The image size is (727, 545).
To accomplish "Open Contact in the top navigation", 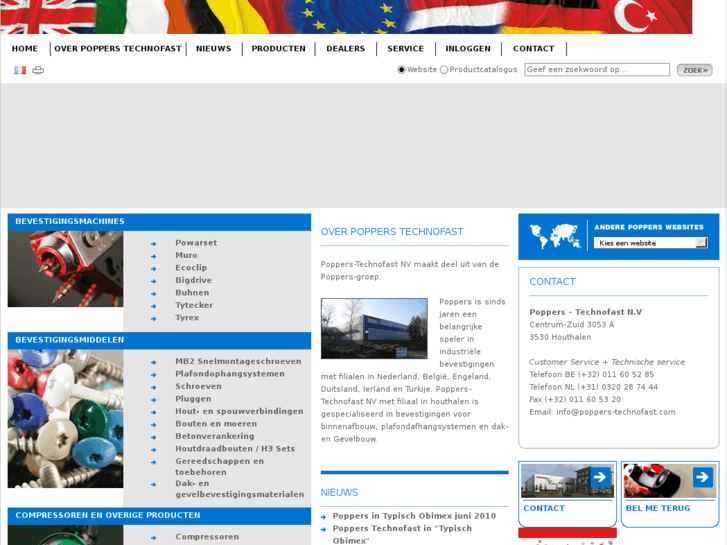I will coord(534,49).
